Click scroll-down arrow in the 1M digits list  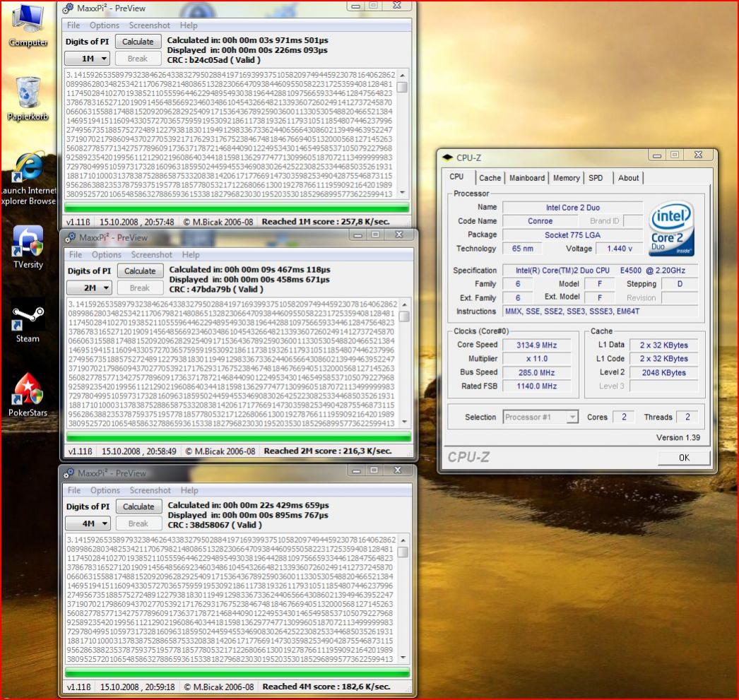[x=403, y=192]
